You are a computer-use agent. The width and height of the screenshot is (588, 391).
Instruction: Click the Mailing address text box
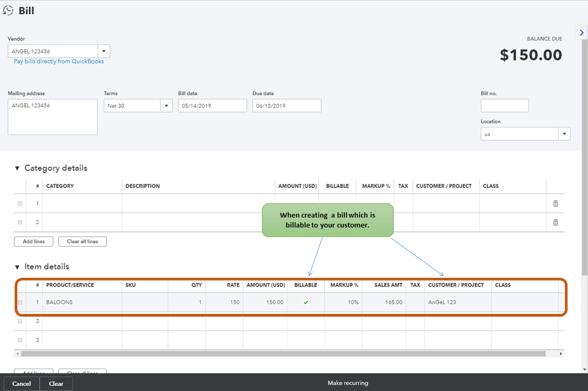[x=52, y=117]
